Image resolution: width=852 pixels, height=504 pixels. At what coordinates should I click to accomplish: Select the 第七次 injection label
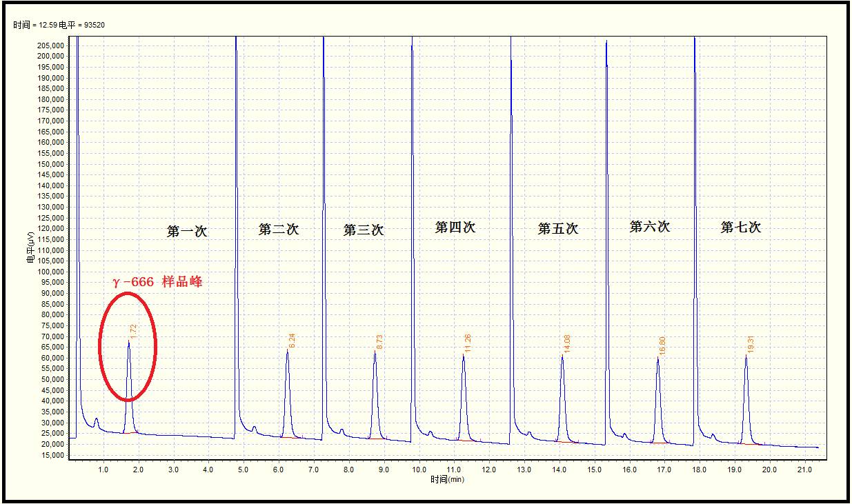tap(741, 227)
